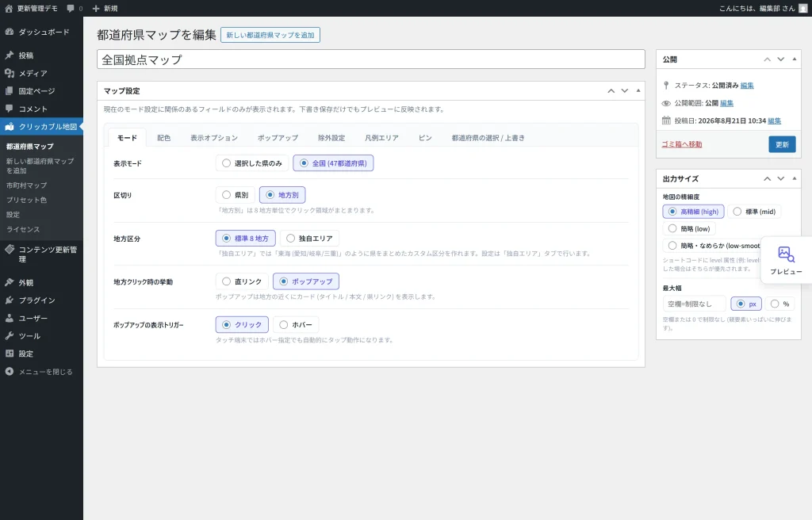Image resolution: width=812 pixels, height=520 pixels.
Task: Choose 地方別 division option
Action: [x=282, y=195]
